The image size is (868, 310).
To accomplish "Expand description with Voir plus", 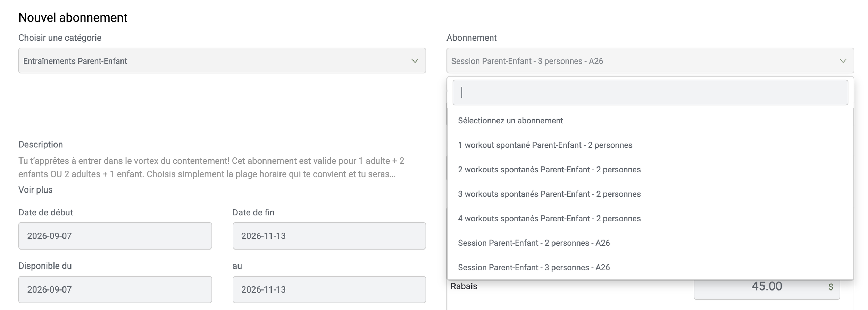I will pyautogui.click(x=35, y=190).
